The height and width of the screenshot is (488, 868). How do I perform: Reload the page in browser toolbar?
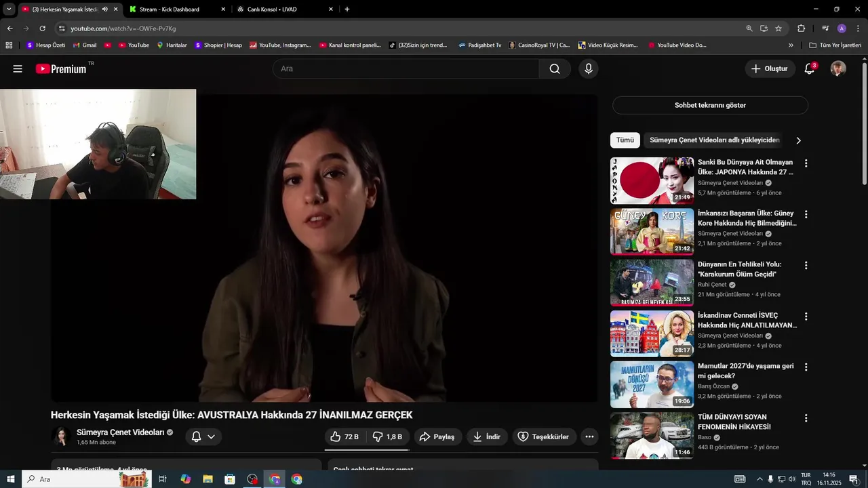click(x=42, y=28)
